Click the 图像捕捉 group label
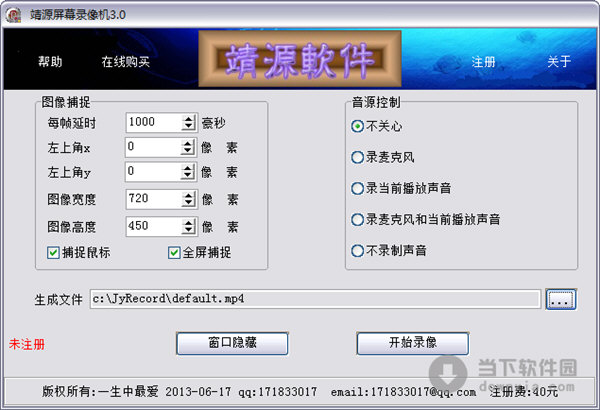The width and height of the screenshot is (600, 410). point(66,102)
